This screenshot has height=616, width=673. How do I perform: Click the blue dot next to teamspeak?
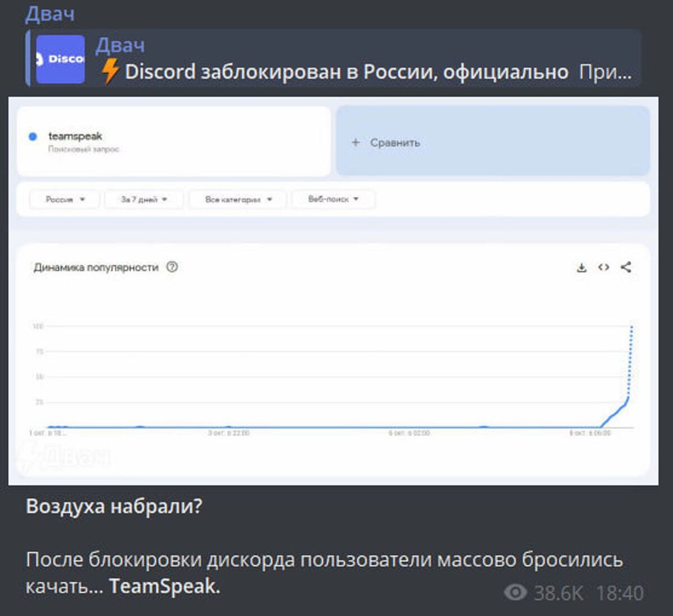(x=33, y=136)
